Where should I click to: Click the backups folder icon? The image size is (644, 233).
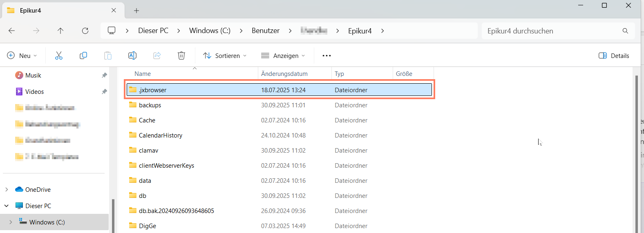[133, 105]
